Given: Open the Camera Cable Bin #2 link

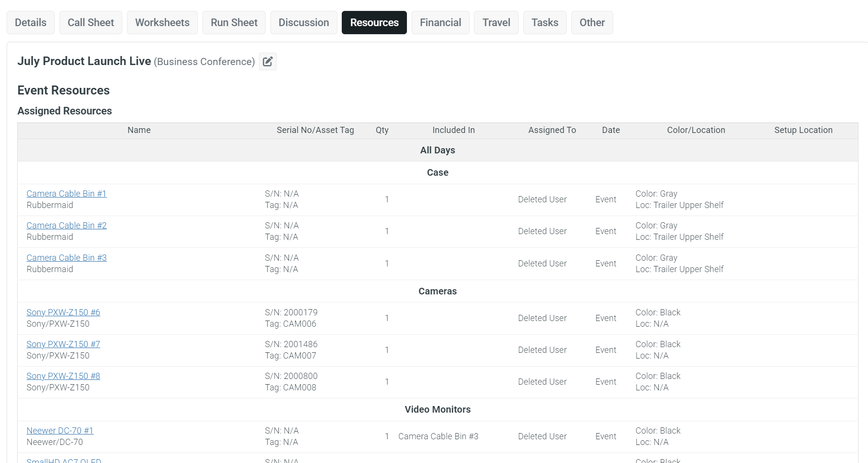Looking at the screenshot, I should (x=67, y=226).
